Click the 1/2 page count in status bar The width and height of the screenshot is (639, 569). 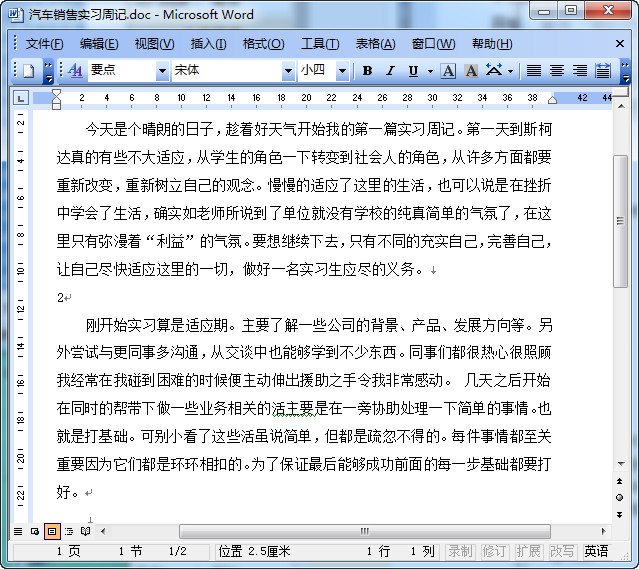click(178, 551)
